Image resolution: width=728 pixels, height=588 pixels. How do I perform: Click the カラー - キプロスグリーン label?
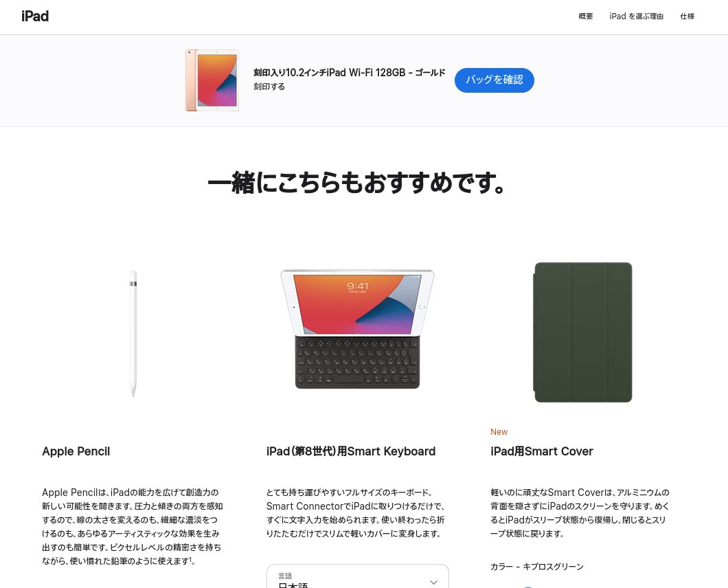tap(536, 567)
